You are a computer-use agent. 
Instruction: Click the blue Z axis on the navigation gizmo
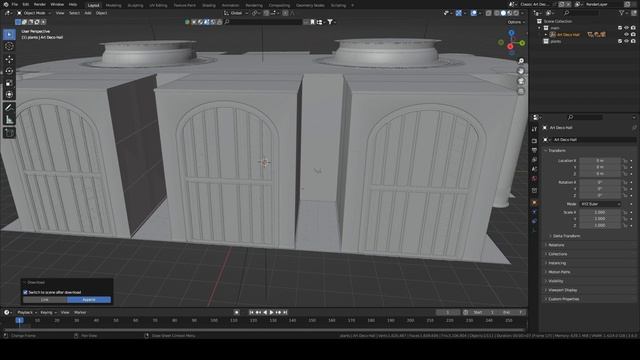[x=511, y=33]
